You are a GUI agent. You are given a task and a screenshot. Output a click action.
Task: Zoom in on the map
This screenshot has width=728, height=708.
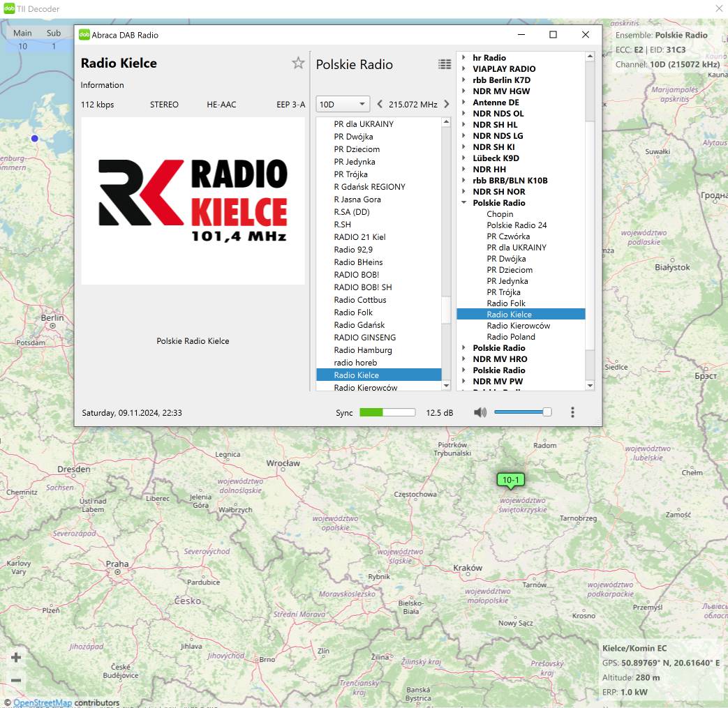(16, 657)
